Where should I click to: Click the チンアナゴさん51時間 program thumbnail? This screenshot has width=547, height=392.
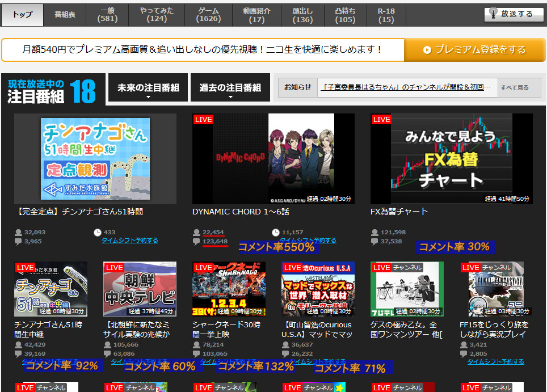94,157
